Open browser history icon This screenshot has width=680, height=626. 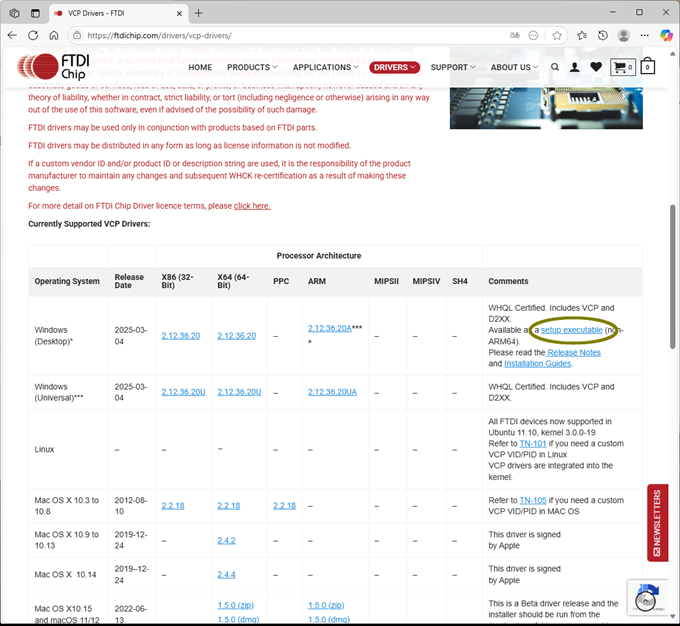[x=603, y=35]
